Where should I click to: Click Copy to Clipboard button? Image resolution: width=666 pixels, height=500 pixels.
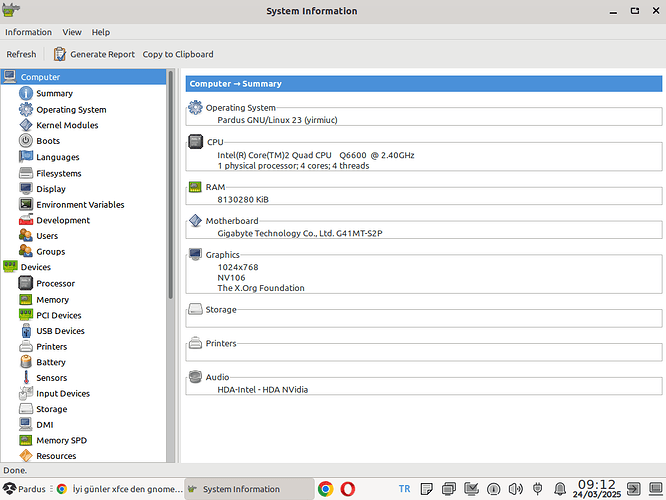pos(178,54)
